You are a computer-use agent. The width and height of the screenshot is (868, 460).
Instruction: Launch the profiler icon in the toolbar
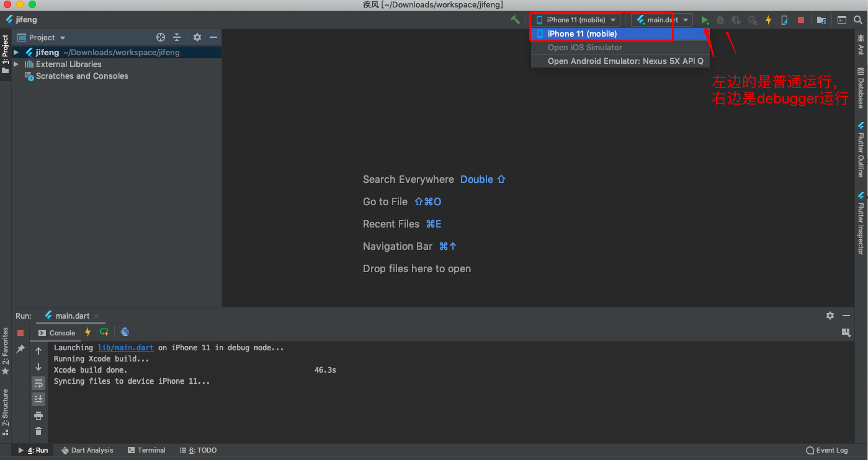[753, 20]
